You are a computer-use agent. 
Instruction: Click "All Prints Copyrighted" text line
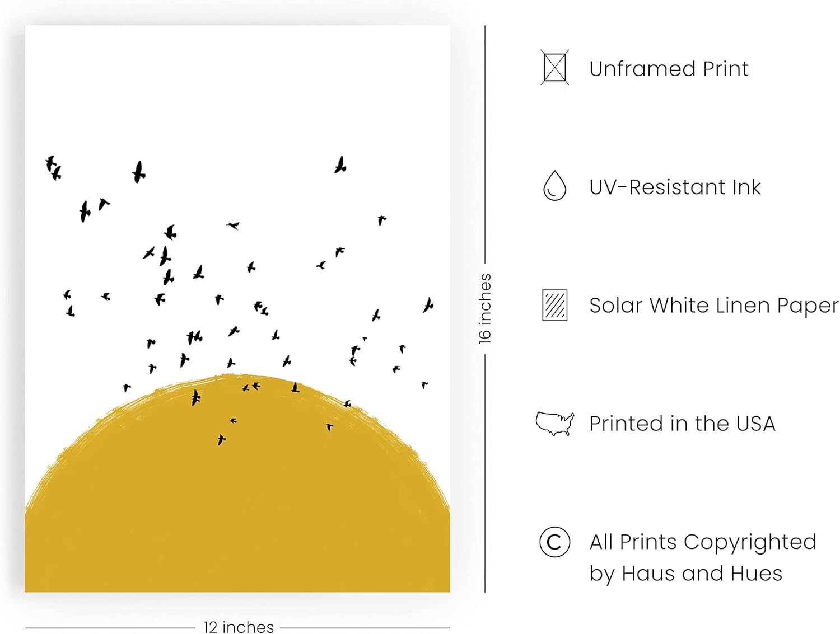pos(703,542)
